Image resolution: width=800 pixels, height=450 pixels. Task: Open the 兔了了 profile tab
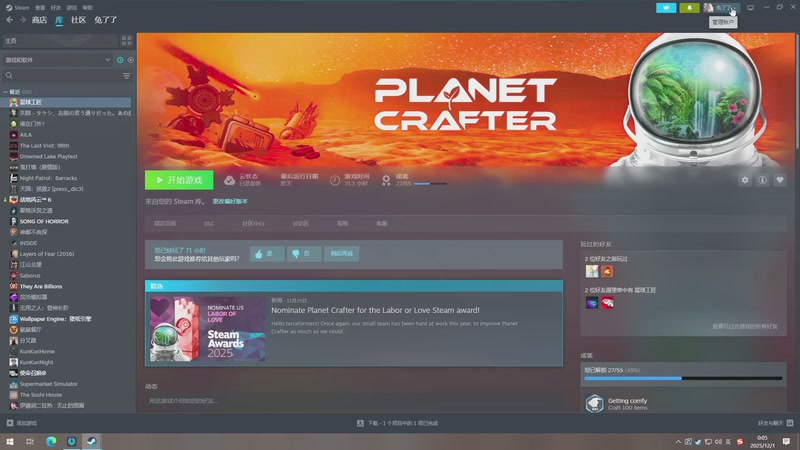pyautogui.click(x=106, y=20)
